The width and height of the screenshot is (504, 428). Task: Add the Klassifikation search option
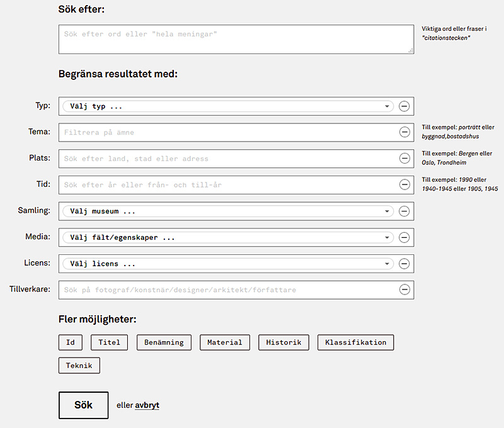[355, 342]
